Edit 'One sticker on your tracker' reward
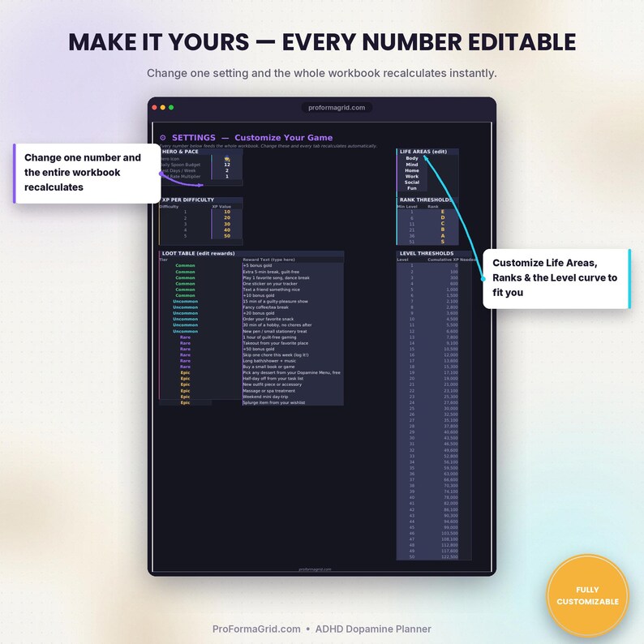The height and width of the screenshot is (644, 644). (293, 284)
